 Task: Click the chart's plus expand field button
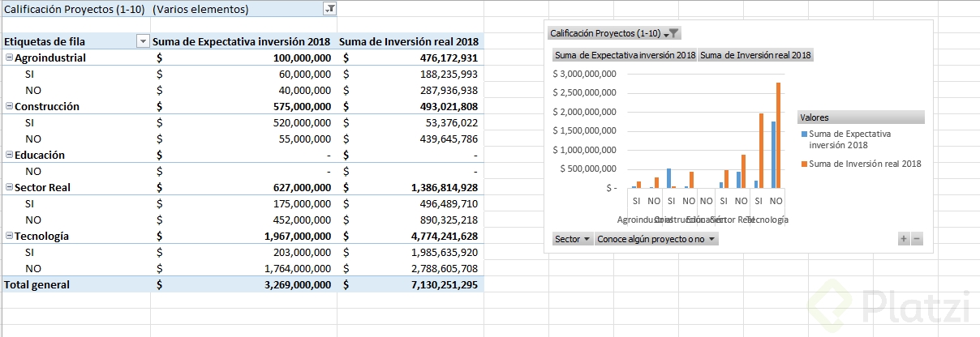point(904,239)
